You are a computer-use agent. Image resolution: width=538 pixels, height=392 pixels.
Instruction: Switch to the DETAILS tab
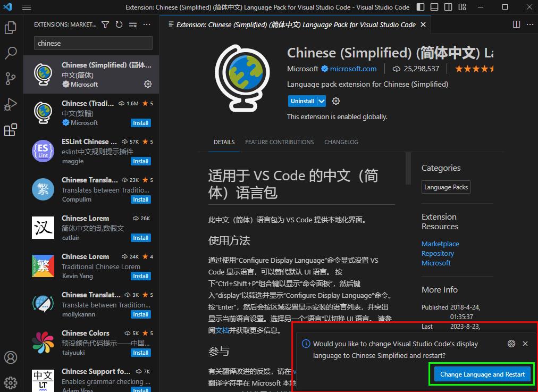pyautogui.click(x=224, y=142)
